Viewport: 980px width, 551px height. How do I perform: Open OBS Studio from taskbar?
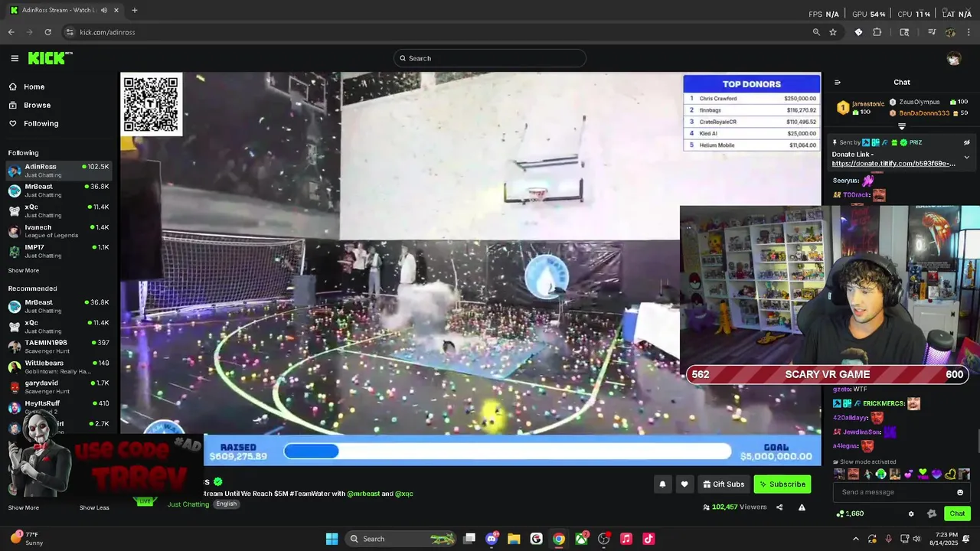(x=603, y=539)
